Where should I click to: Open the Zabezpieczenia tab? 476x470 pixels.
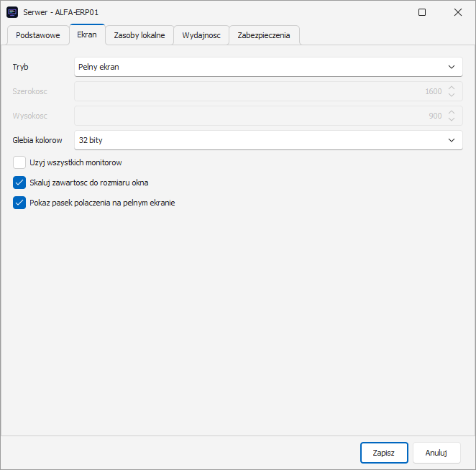pos(264,35)
